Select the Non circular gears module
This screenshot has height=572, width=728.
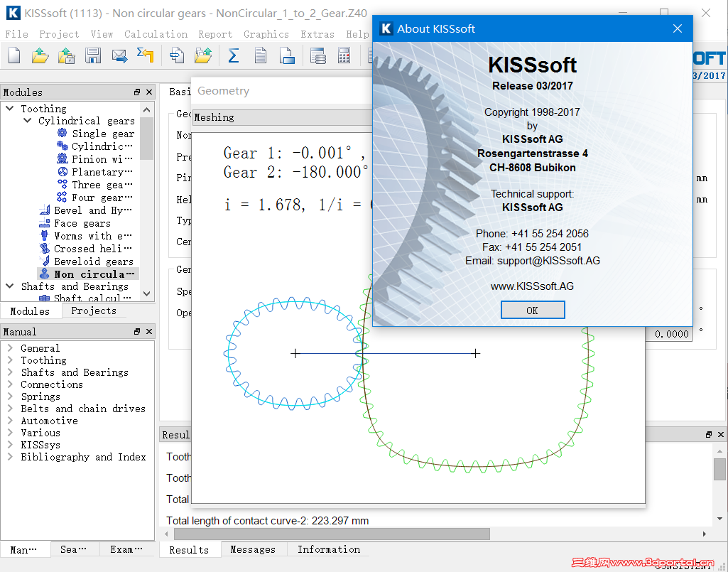click(x=88, y=274)
